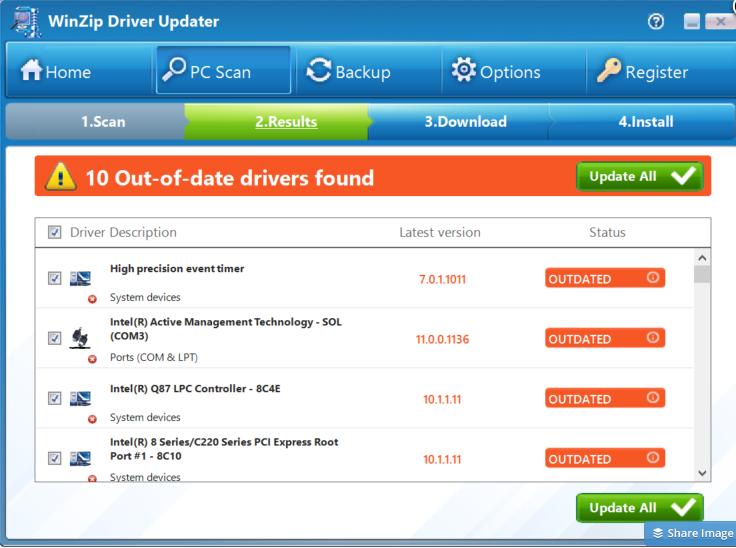This screenshot has width=736, height=548.
Task: Uncheck Intel Q87 LPC Controller checkbox
Action: pos(54,398)
